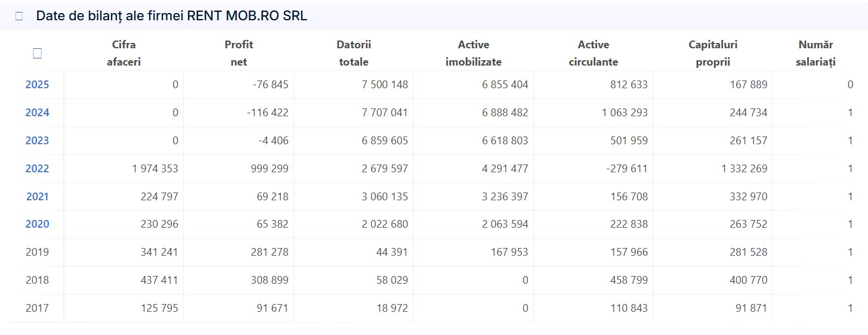Screen dimensions: 868x335
Task: Open the 2023 balance sheet year link
Action: 37,141
